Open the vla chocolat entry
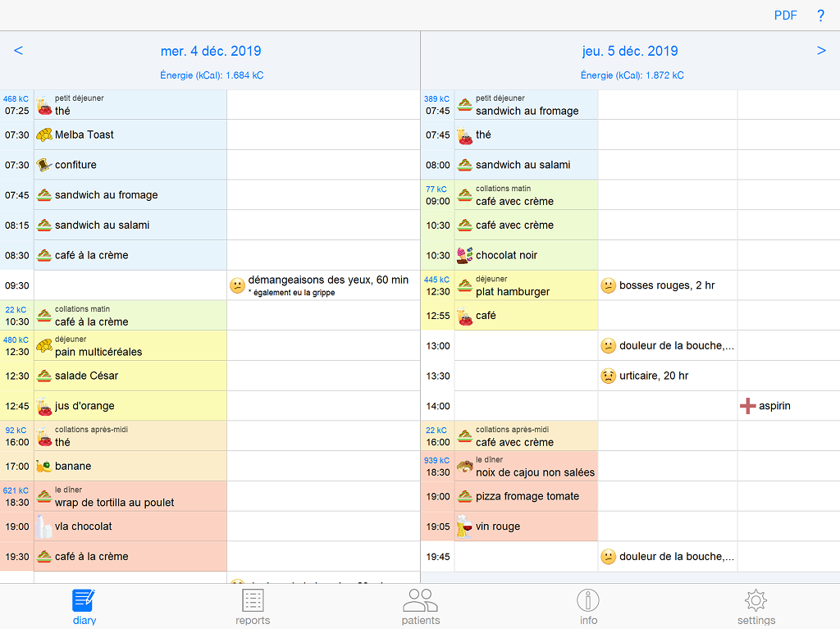Screen dimensions: 840x629 130,526
